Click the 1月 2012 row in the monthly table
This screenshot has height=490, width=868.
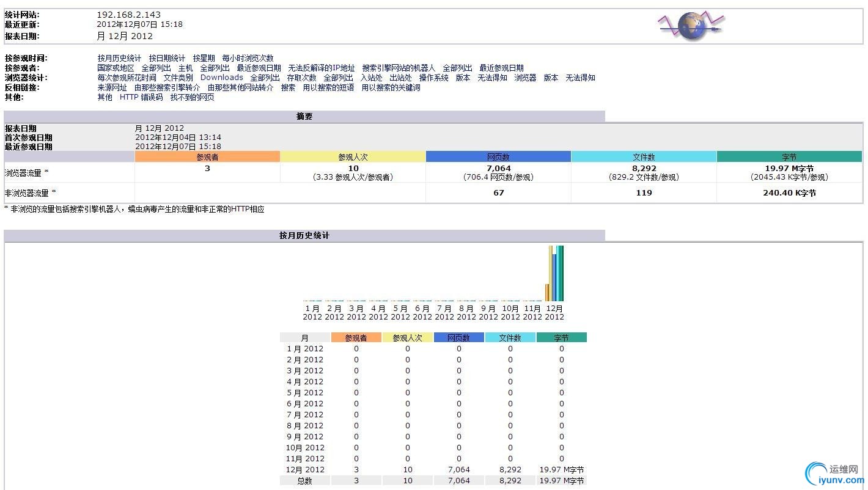433,349
